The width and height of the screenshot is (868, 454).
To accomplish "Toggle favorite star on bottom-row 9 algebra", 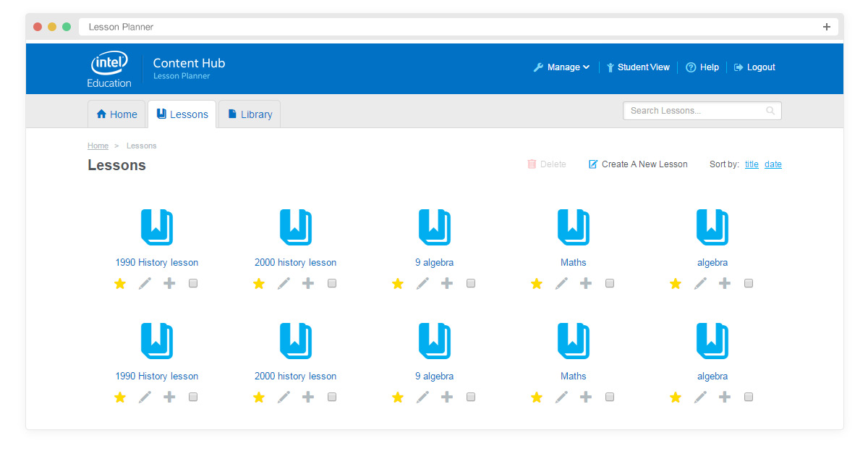I will coord(398,397).
